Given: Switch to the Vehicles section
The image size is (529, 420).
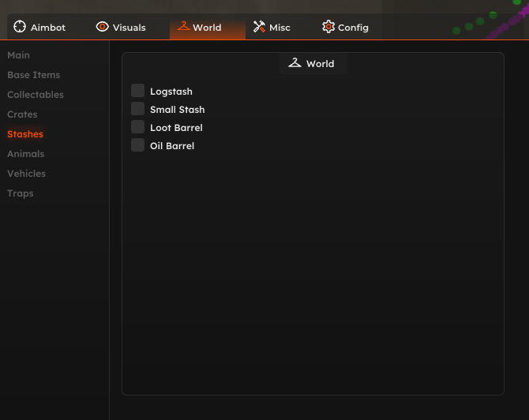Looking at the screenshot, I should click(x=26, y=174).
